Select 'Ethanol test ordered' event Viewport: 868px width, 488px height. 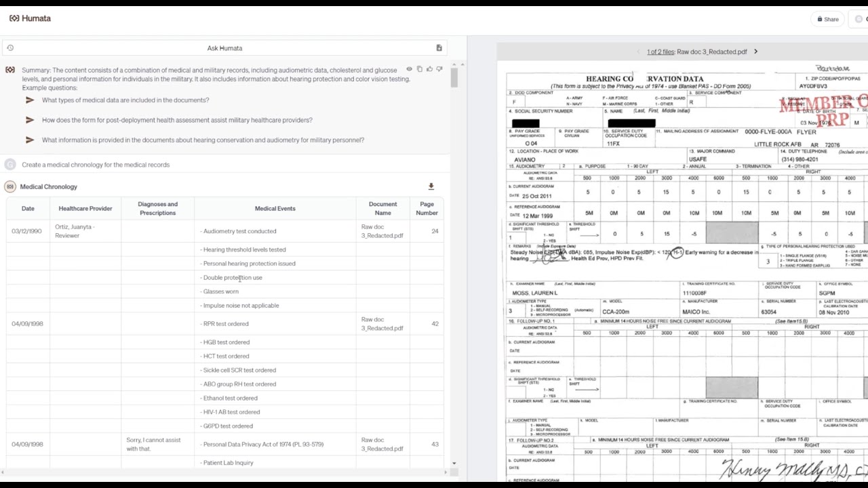click(229, 399)
